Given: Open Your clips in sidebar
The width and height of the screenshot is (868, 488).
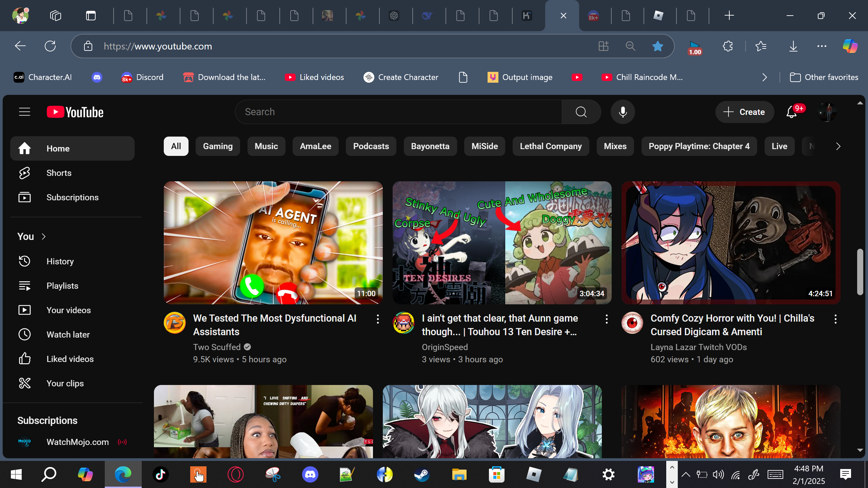Looking at the screenshot, I should [65, 383].
